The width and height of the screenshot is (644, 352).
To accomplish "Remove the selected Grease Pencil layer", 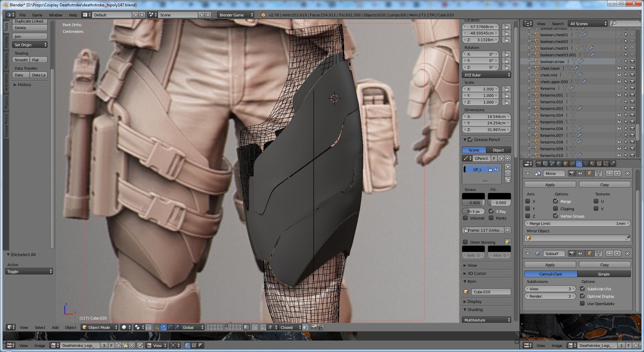I will pos(508,173).
